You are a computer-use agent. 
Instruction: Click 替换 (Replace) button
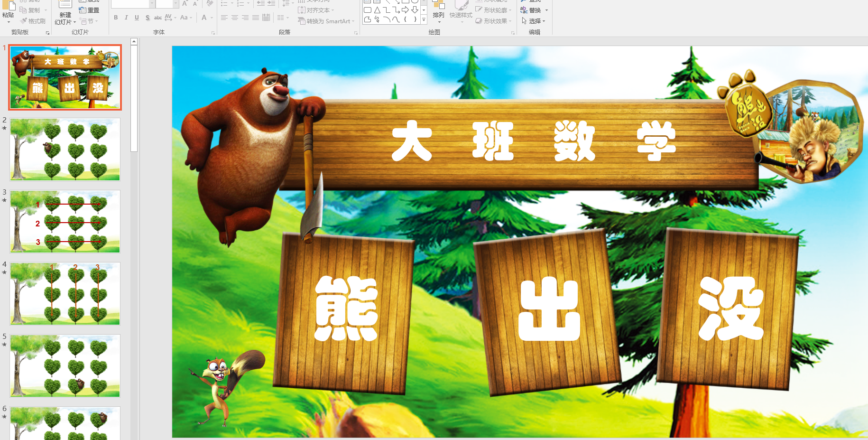click(534, 10)
